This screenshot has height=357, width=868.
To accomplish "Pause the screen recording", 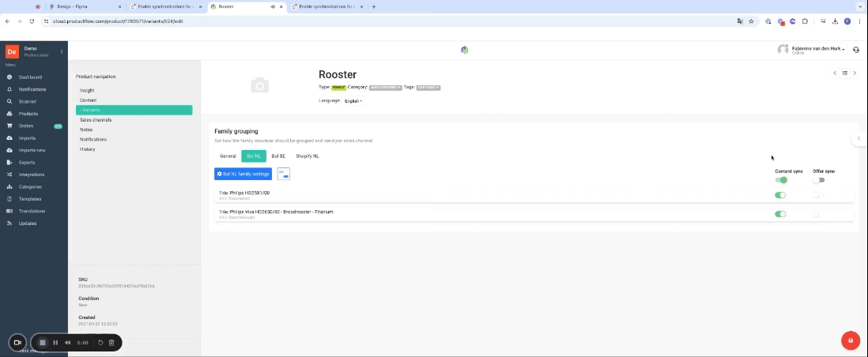I will click(55, 343).
